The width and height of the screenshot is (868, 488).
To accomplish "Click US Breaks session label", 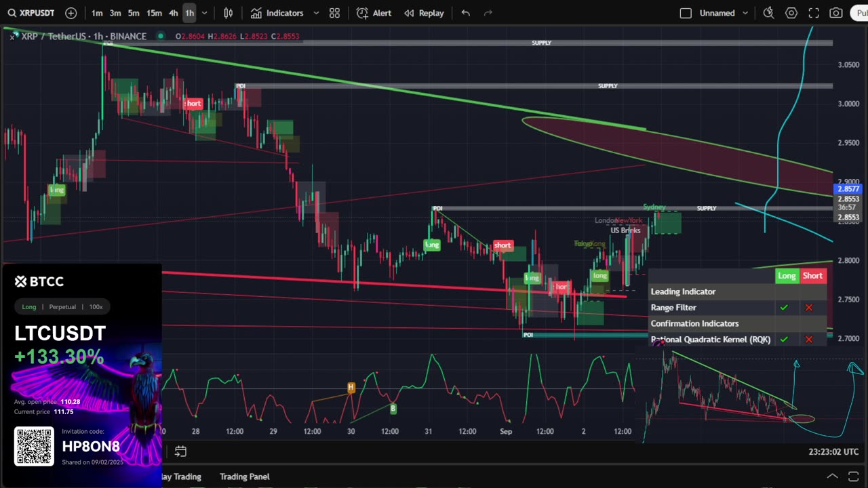I will click(625, 230).
